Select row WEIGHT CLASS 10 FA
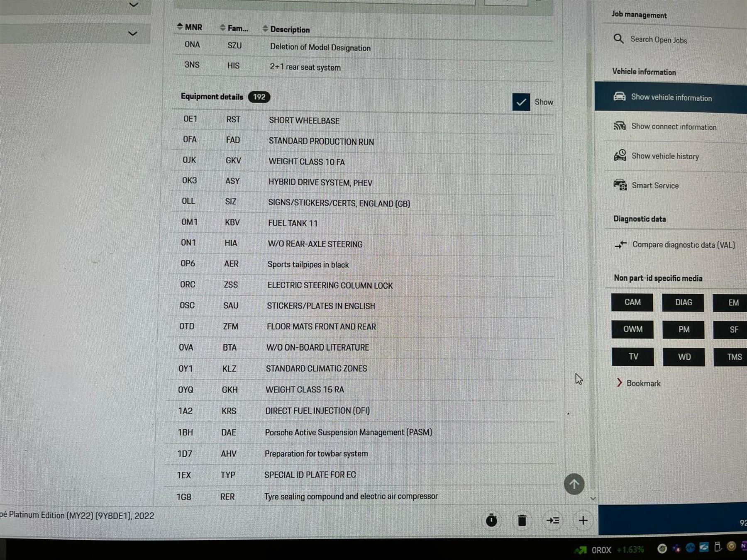Viewport: 747px width, 560px height. coord(362,161)
